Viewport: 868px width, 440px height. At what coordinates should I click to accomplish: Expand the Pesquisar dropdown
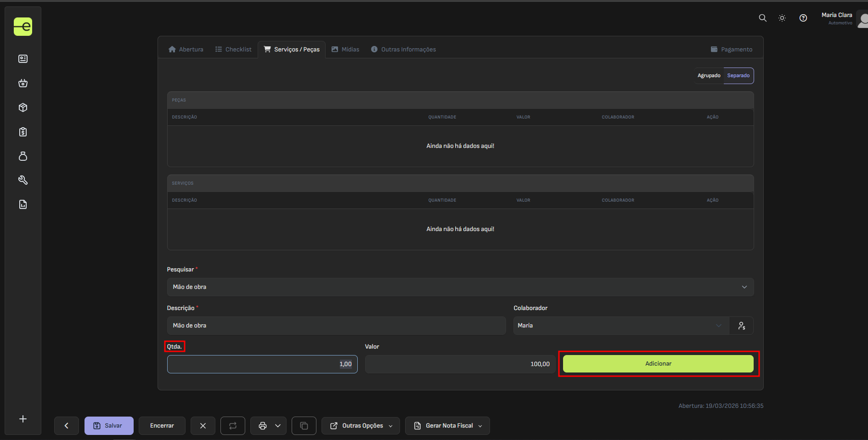460,287
